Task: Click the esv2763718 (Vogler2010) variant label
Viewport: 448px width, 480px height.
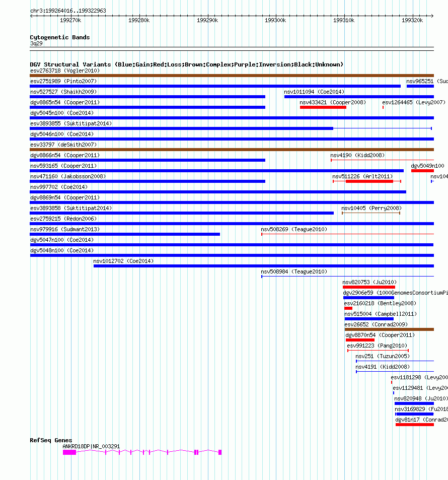Action: tap(65, 71)
